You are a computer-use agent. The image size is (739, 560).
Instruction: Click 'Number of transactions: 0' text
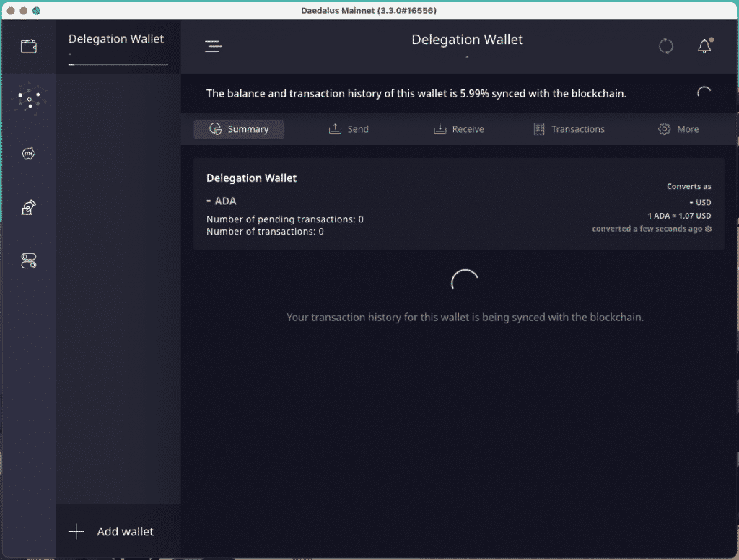[x=265, y=232]
